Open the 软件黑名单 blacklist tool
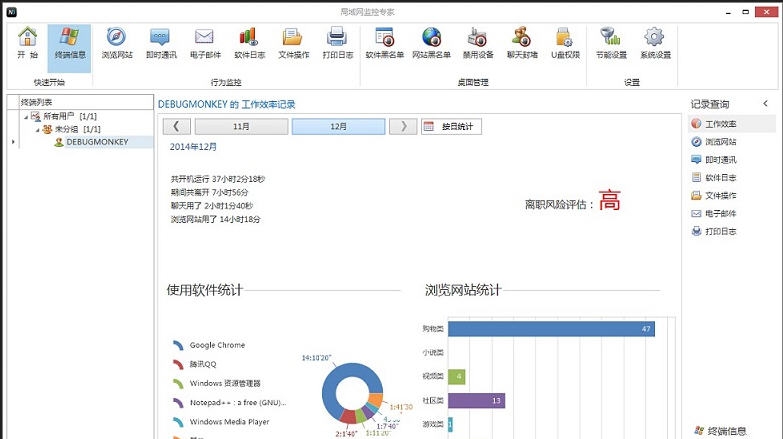 (385, 43)
